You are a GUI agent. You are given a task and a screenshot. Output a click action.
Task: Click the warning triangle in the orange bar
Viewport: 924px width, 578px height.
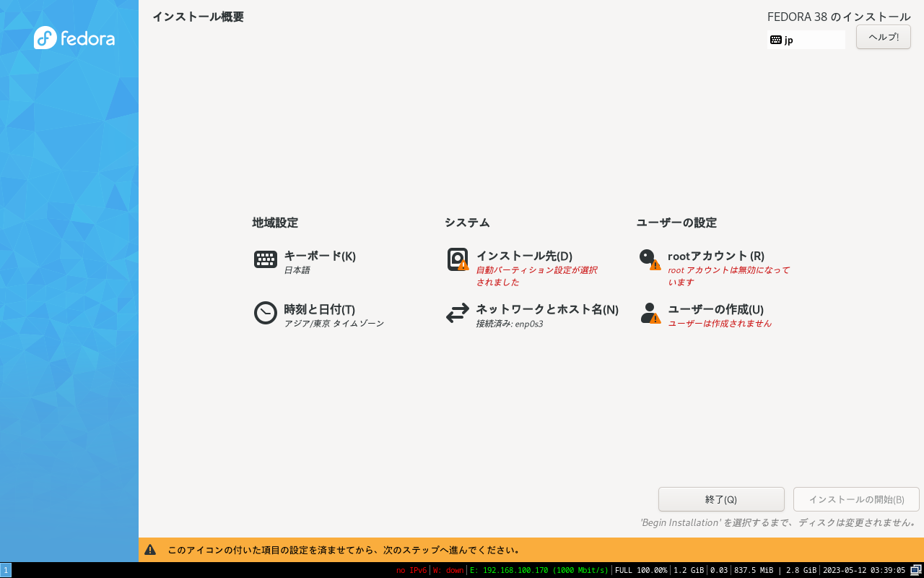pyautogui.click(x=150, y=550)
